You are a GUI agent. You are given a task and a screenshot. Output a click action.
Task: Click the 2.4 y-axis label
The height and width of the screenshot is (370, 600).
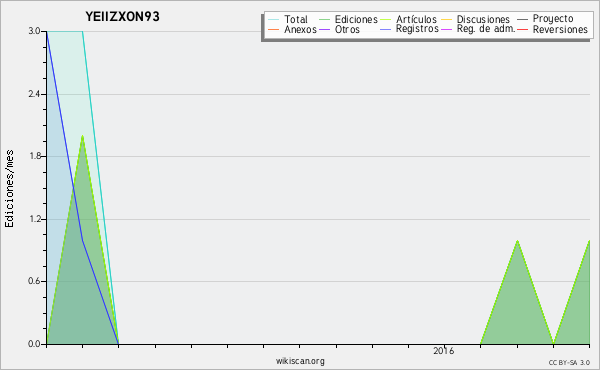(x=34, y=94)
